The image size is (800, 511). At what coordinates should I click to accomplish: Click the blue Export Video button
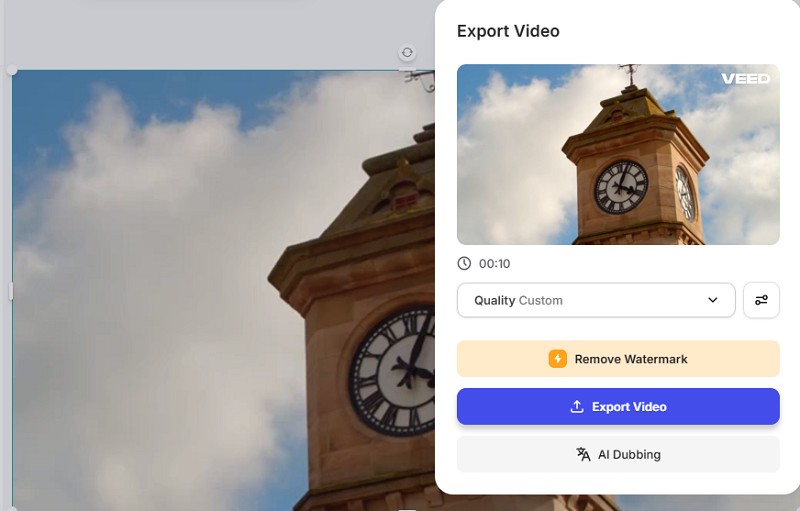[x=618, y=406]
